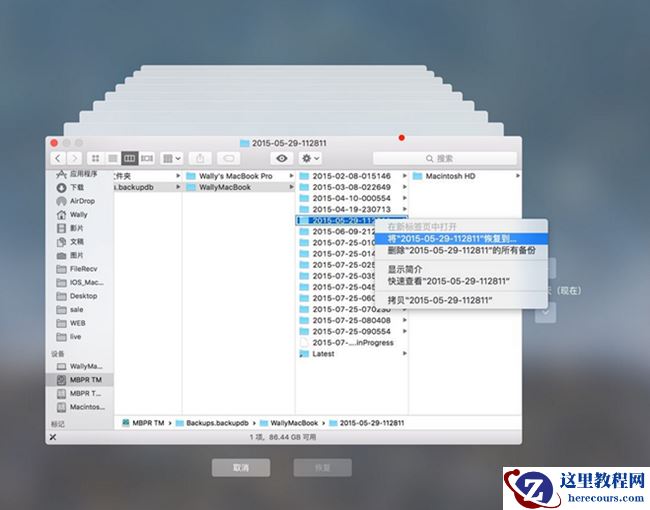Image resolution: width=650 pixels, height=510 pixels.
Task: Open the action gear dropdown menu
Action: pyautogui.click(x=310, y=158)
